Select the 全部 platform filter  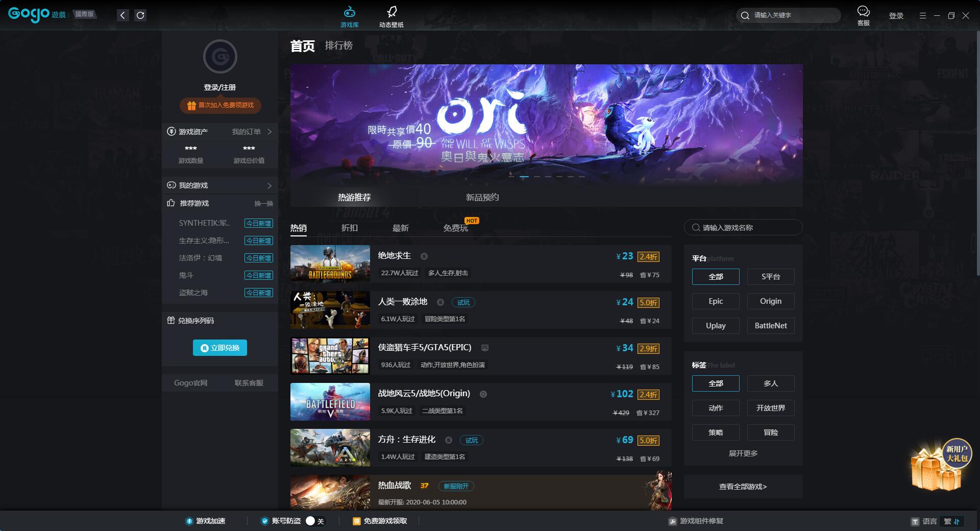(x=716, y=277)
